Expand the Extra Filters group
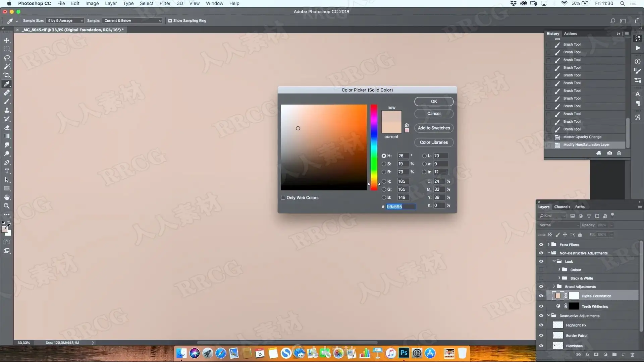The image size is (644, 362). 548,244
